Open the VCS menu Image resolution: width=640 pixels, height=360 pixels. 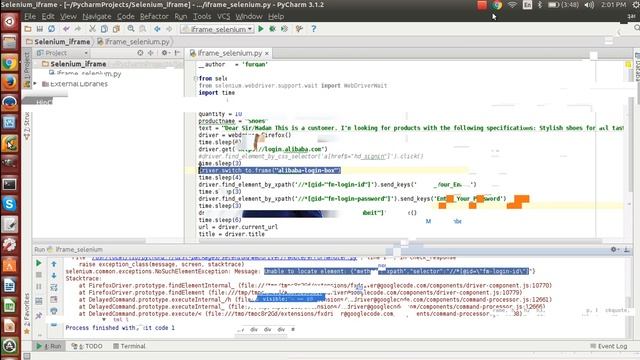point(223,16)
